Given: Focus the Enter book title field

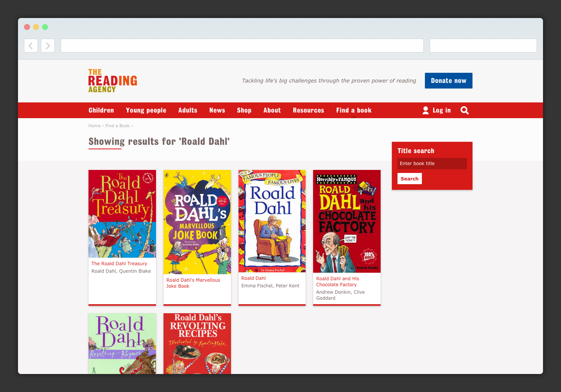Looking at the screenshot, I should coord(432,164).
